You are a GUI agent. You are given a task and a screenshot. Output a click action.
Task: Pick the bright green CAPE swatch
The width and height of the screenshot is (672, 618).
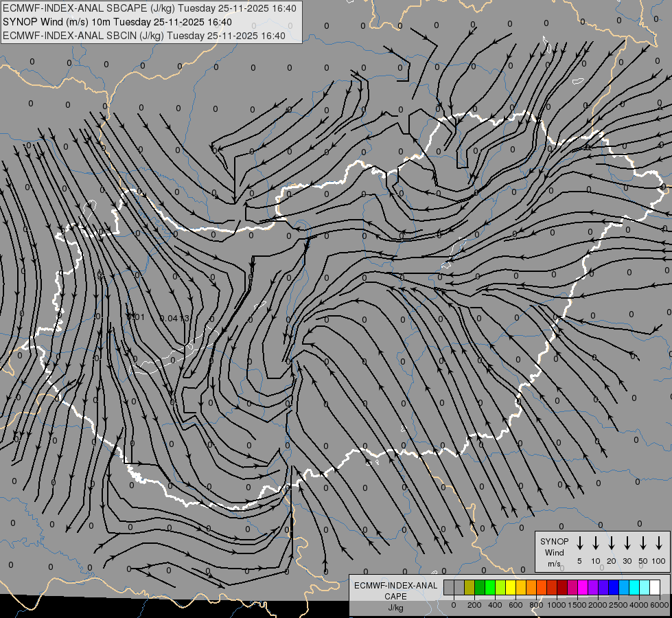click(x=490, y=588)
